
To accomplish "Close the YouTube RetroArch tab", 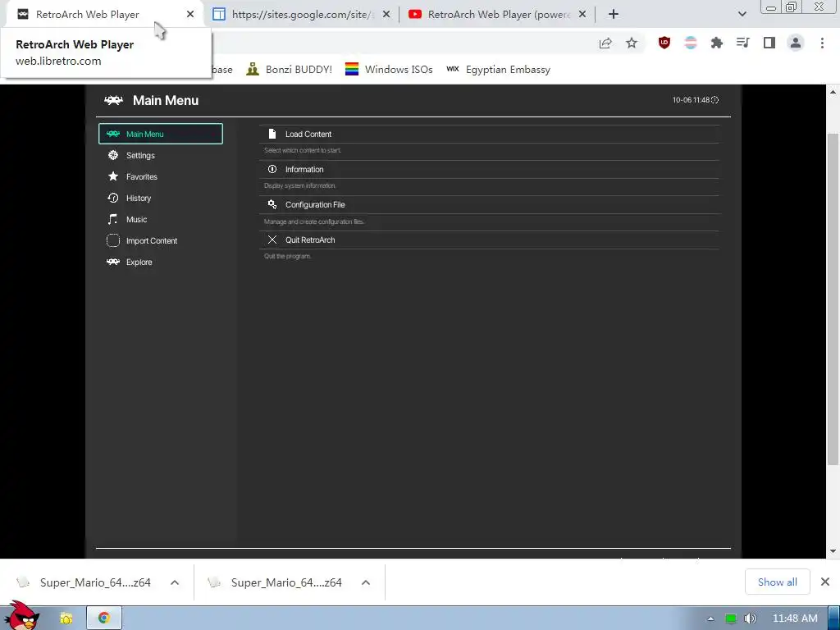I will [582, 15].
